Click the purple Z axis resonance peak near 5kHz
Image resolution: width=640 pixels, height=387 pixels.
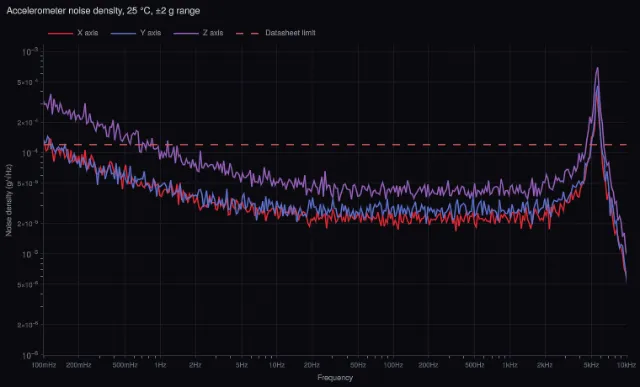(598, 69)
